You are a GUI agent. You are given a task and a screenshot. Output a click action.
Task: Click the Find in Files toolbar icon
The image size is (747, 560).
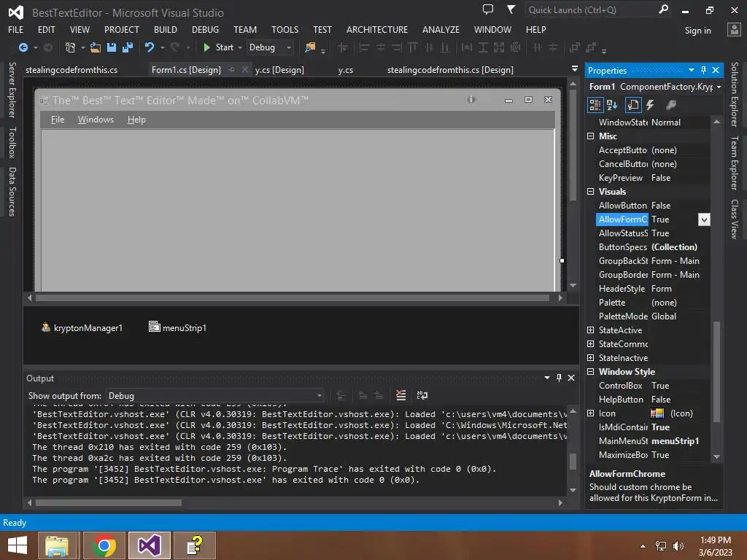tap(310, 47)
